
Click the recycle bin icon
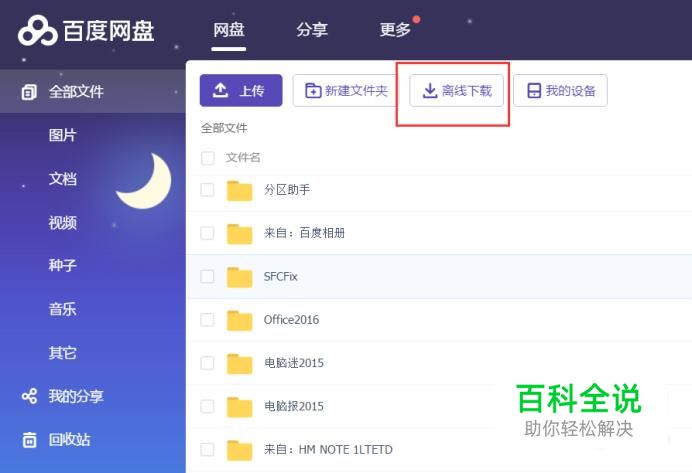(29, 439)
